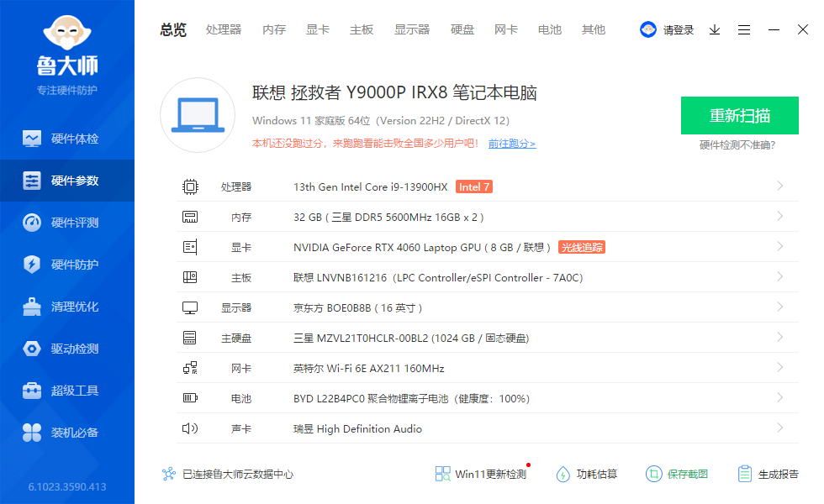Click the user avatar login icon
The image size is (824, 504).
pos(648,29)
